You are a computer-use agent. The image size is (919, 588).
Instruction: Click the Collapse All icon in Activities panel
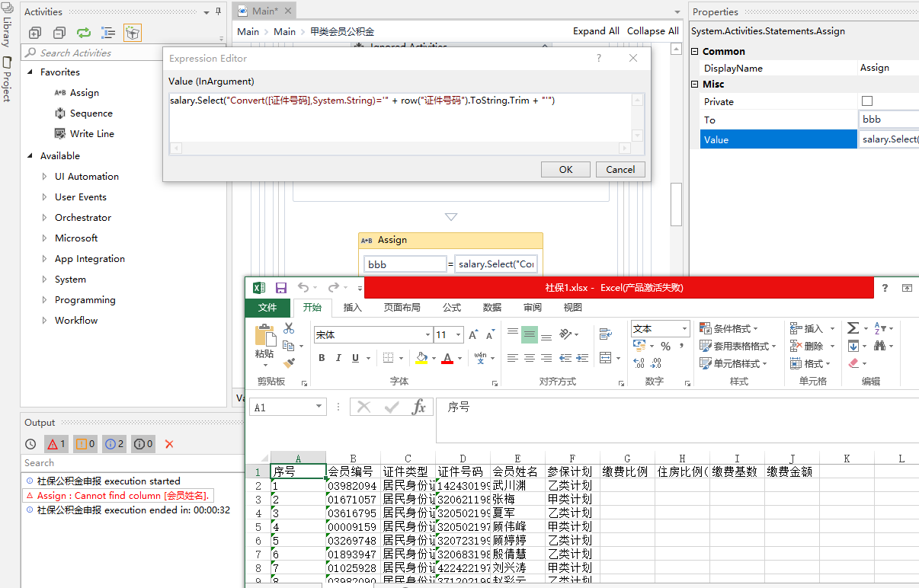pyautogui.click(x=59, y=33)
